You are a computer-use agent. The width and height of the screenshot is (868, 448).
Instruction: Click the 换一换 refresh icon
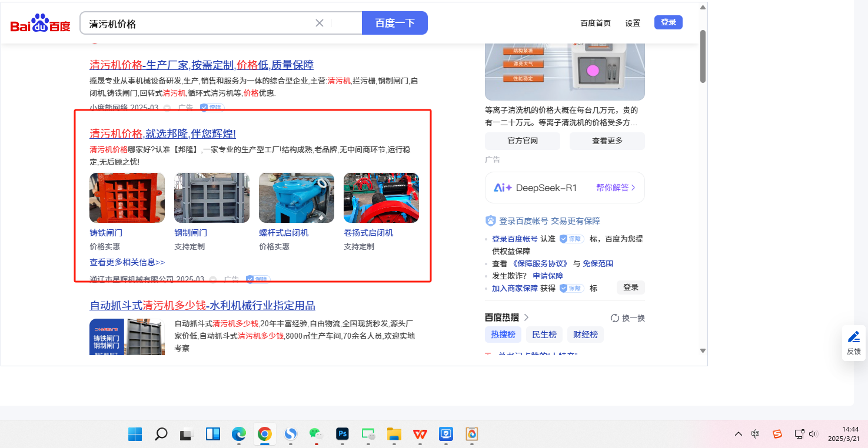[615, 318]
